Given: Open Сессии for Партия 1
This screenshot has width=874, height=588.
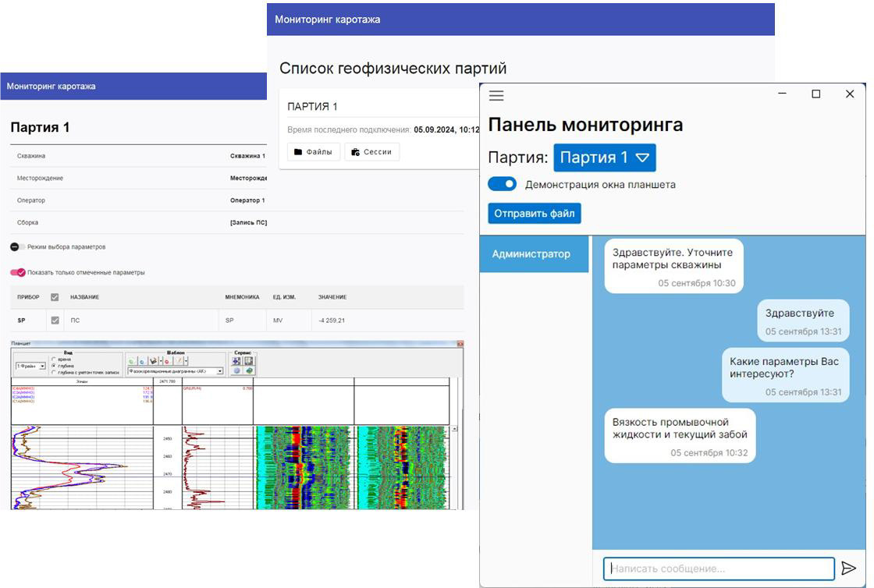Looking at the screenshot, I should [371, 152].
